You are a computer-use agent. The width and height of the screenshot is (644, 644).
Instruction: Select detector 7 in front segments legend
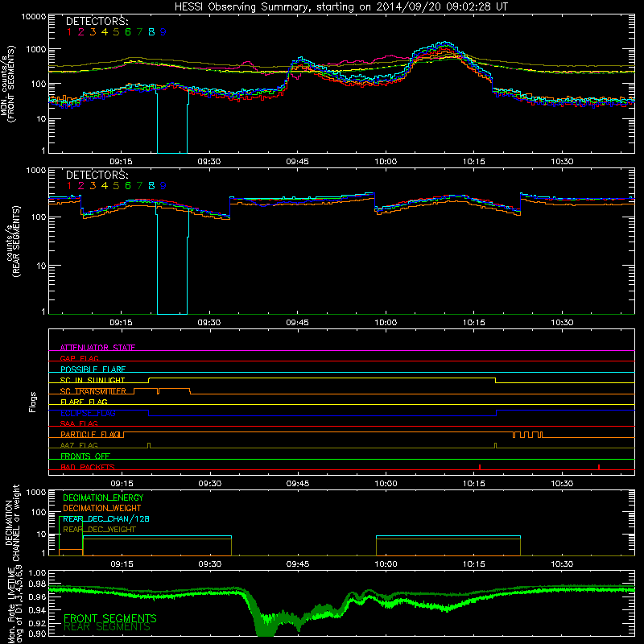click(x=139, y=32)
